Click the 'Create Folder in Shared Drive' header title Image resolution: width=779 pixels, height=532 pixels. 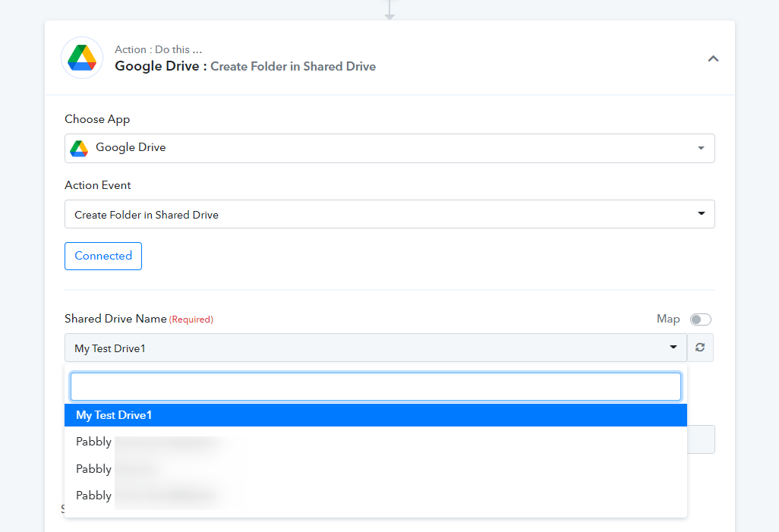pos(293,67)
